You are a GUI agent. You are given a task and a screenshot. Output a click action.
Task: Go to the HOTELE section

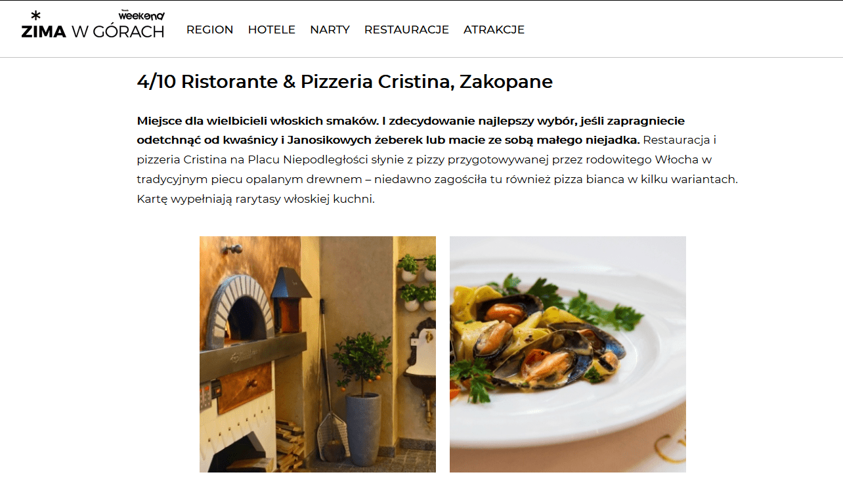point(272,30)
